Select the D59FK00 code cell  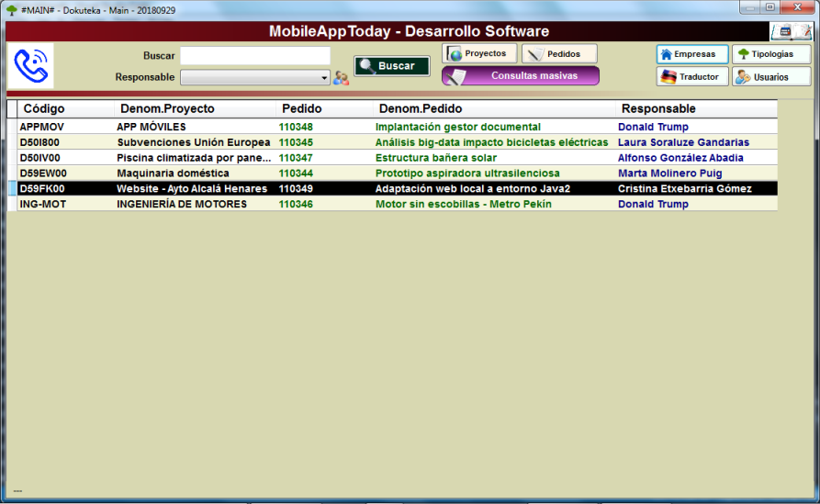[x=42, y=189]
